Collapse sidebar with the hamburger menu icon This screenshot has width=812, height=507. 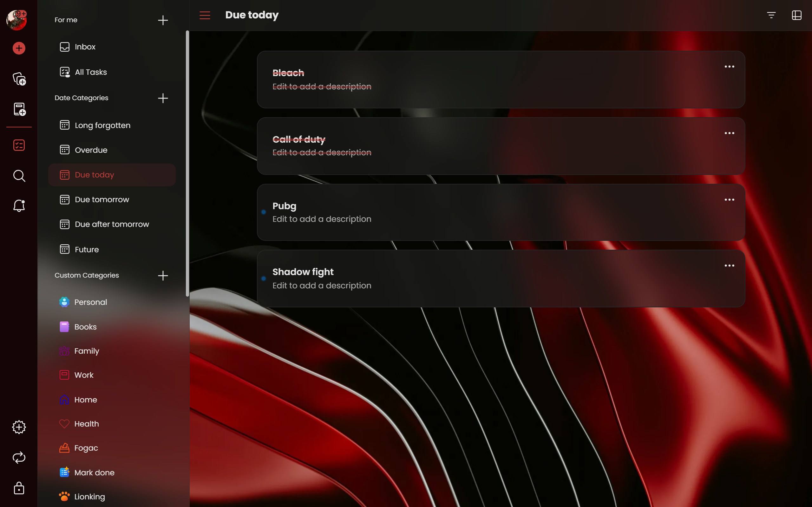(205, 15)
